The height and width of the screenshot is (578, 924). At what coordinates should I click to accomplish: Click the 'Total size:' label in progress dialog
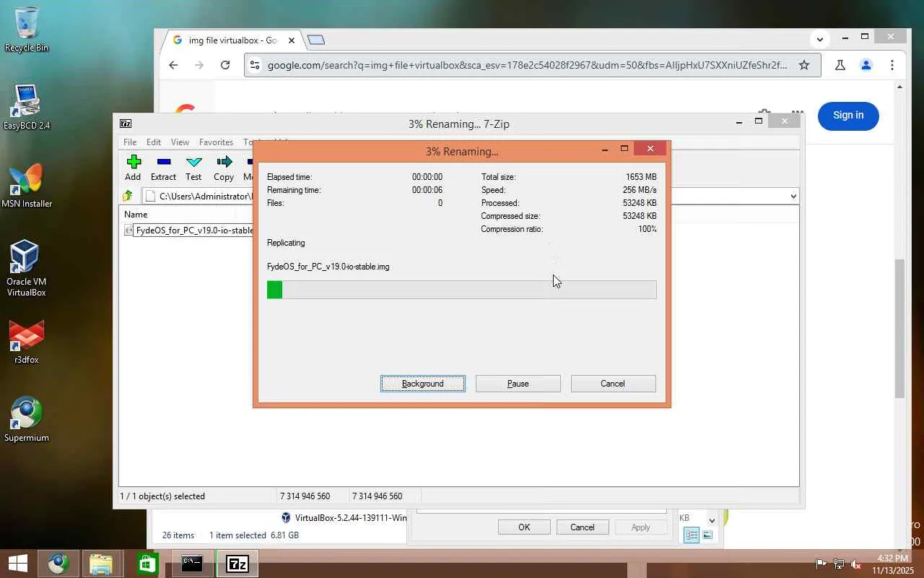point(499,177)
